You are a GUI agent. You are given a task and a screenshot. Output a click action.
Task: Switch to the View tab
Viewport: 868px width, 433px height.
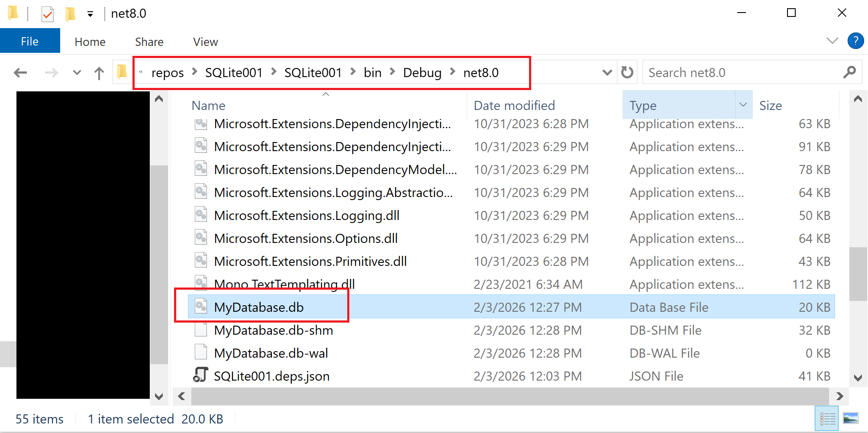click(205, 42)
